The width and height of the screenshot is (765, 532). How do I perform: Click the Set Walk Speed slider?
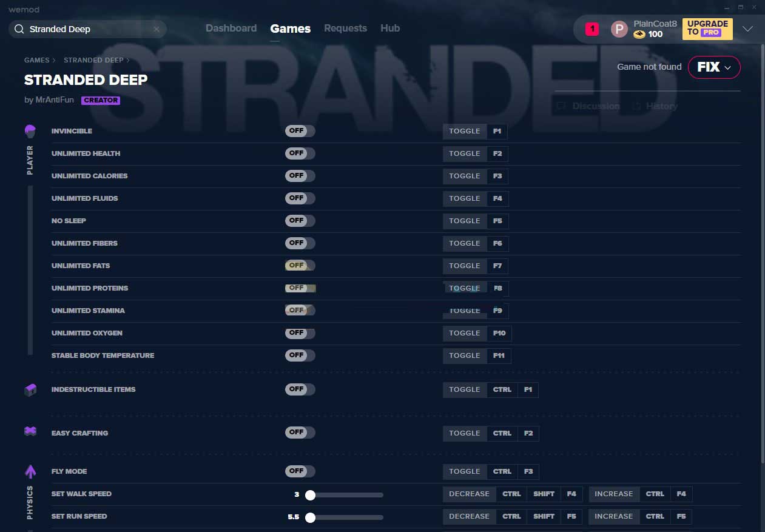pos(344,495)
